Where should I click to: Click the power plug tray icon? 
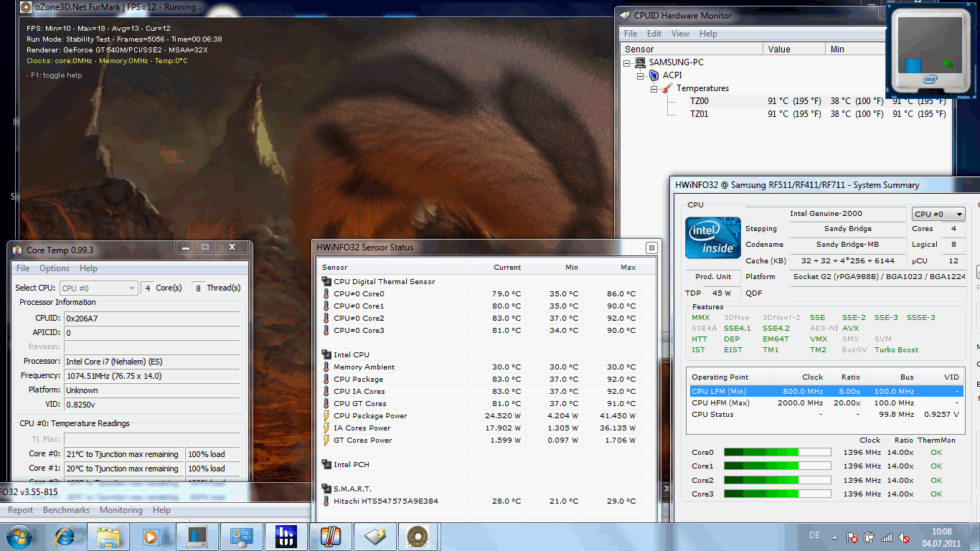[x=869, y=537]
